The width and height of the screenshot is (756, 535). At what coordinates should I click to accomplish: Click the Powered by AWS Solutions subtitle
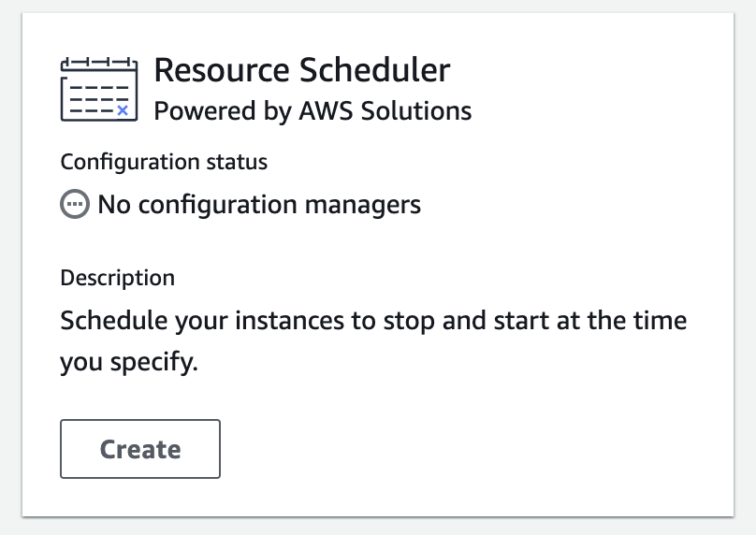313,111
